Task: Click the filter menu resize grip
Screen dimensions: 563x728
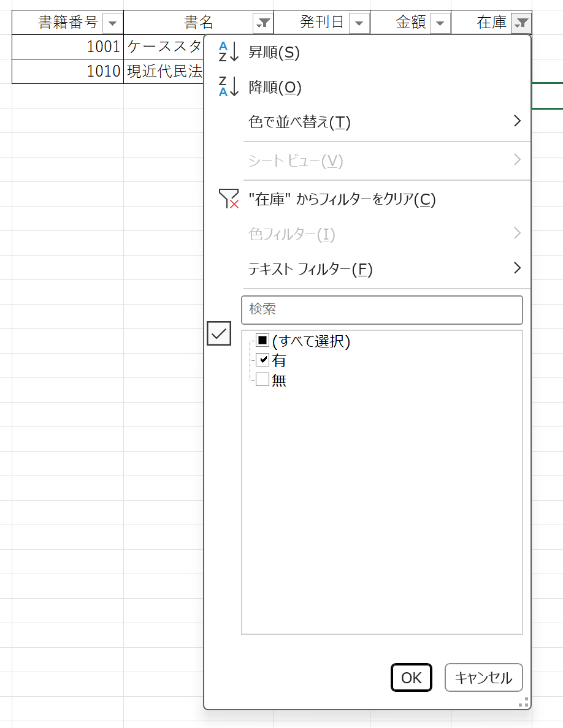Action: pos(524,702)
